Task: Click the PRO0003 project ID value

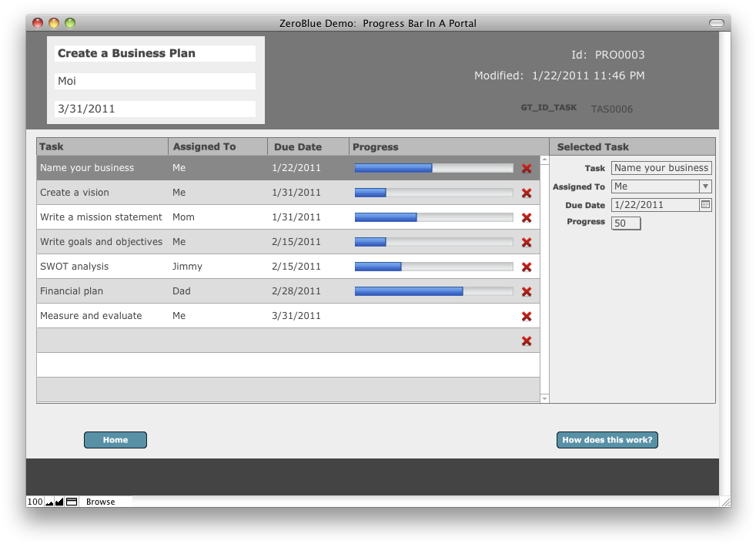Action: click(620, 55)
